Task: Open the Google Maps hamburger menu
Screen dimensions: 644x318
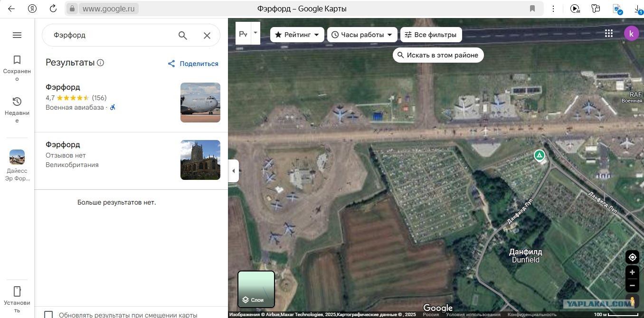Action: 17,35
